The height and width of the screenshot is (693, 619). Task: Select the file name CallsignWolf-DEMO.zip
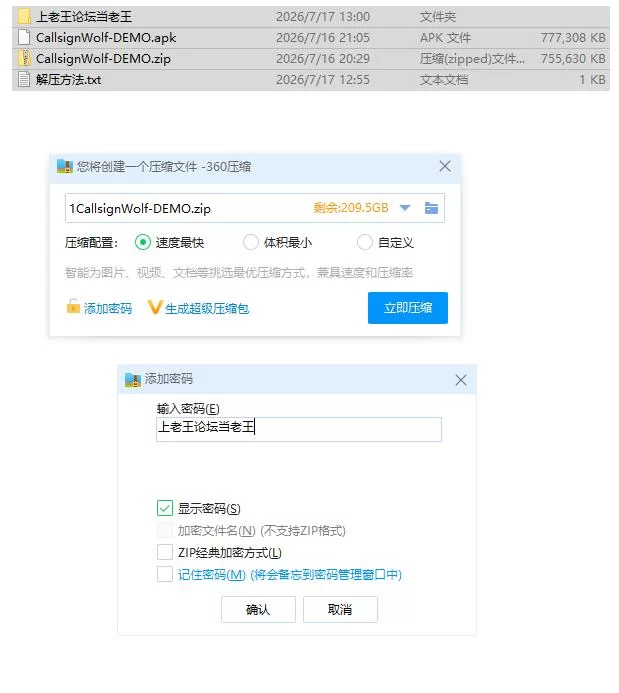(103, 59)
